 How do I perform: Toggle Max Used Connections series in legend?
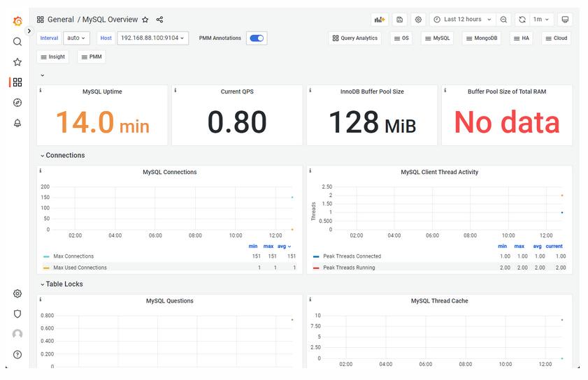tap(80, 268)
